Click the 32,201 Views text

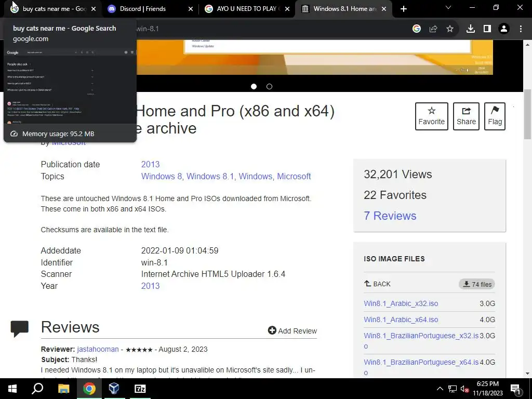[397, 175]
